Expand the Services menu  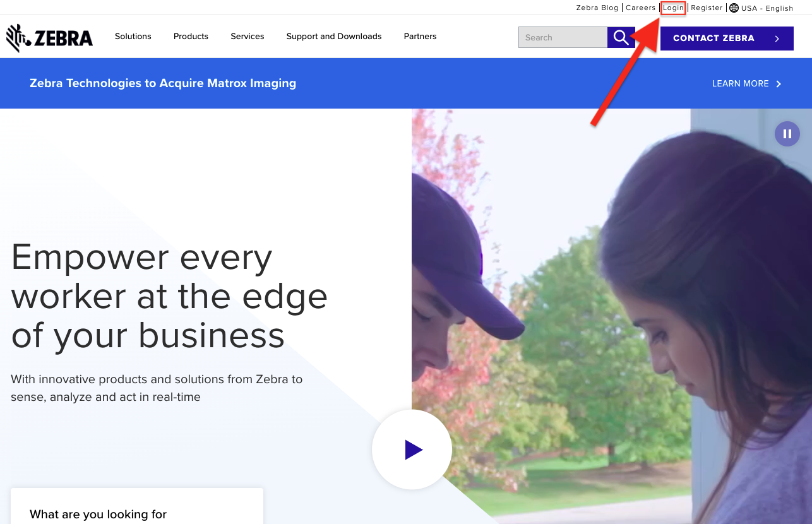click(x=247, y=37)
